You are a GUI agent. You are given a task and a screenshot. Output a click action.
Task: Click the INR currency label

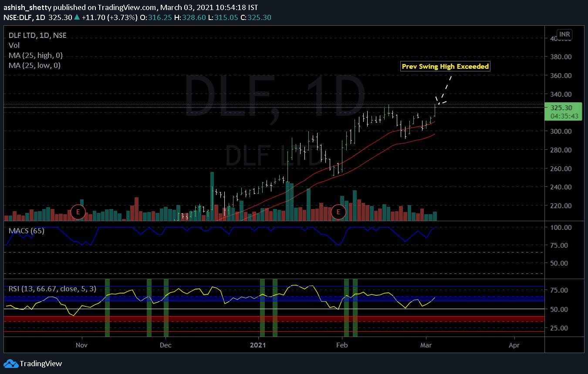[565, 34]
